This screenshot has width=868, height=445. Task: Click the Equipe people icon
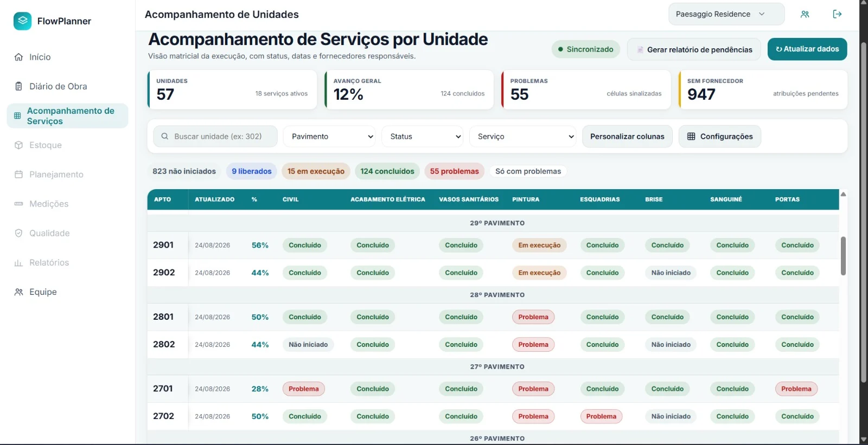(18, 292)
